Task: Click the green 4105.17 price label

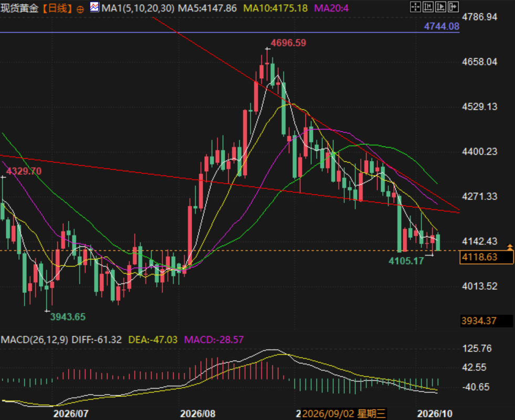Action: pos(406,261)
